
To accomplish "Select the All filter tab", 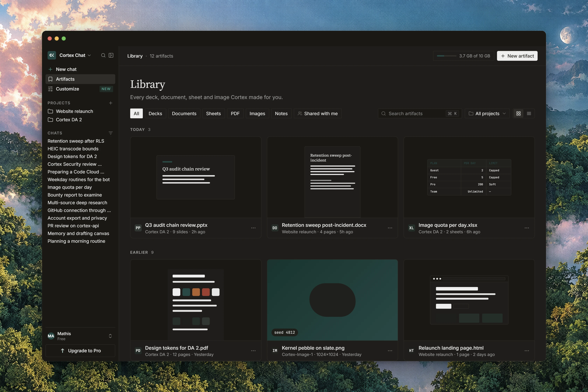I will (136, 114).
